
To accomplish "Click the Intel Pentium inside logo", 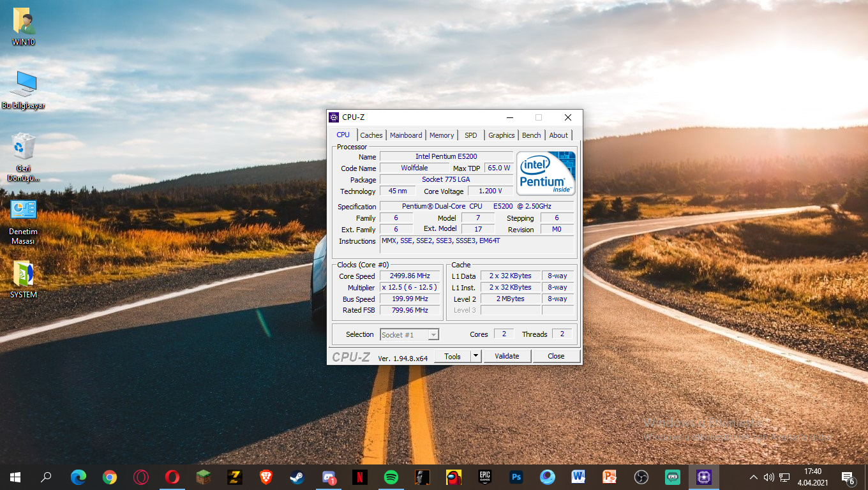I will click(546, 173).
